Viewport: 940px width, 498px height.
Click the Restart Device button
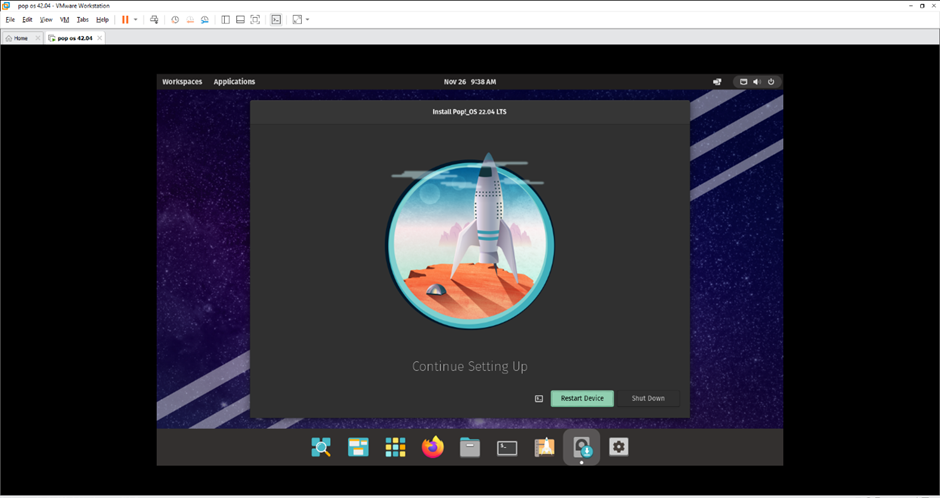[582, 398]
